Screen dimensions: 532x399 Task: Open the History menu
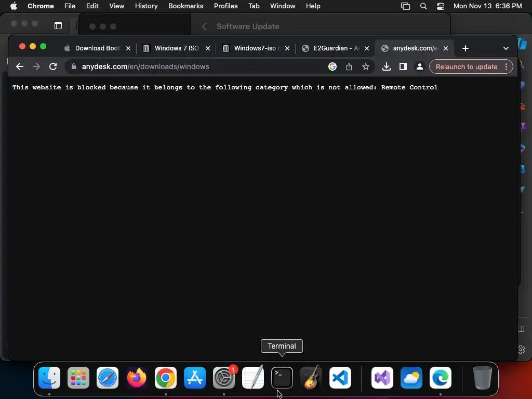click(x=146, y=6)
